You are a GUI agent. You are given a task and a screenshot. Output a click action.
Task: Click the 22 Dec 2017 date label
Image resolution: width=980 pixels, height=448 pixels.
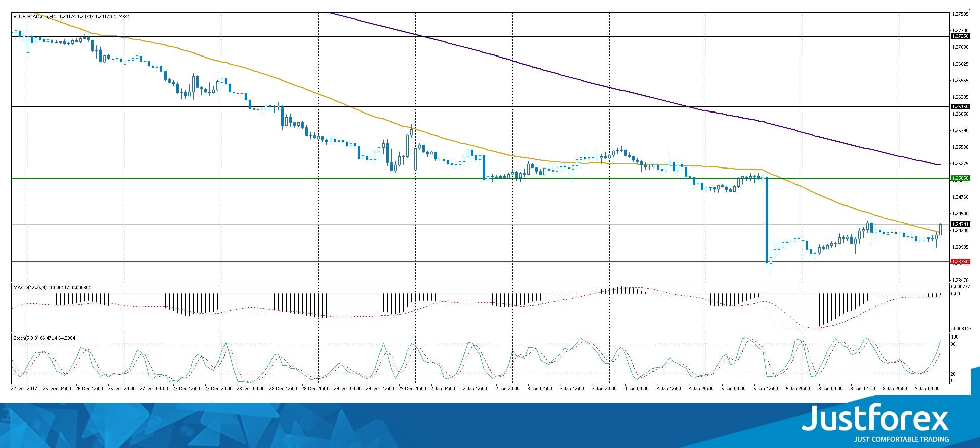click(x=24, y=389)
